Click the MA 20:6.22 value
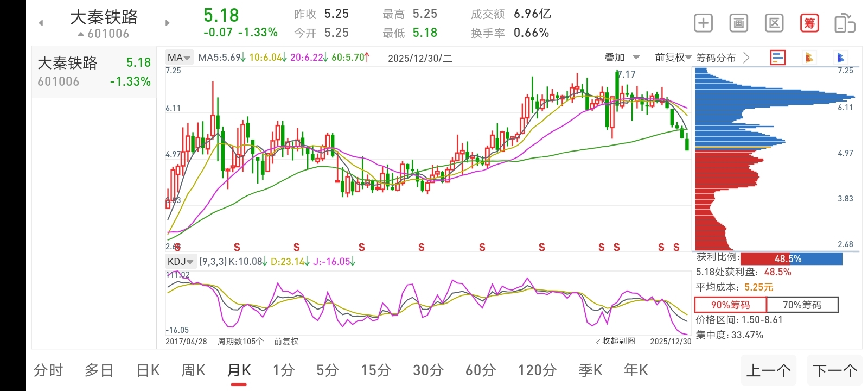Screen dimensions: 868x391 [x=309, y=58]
